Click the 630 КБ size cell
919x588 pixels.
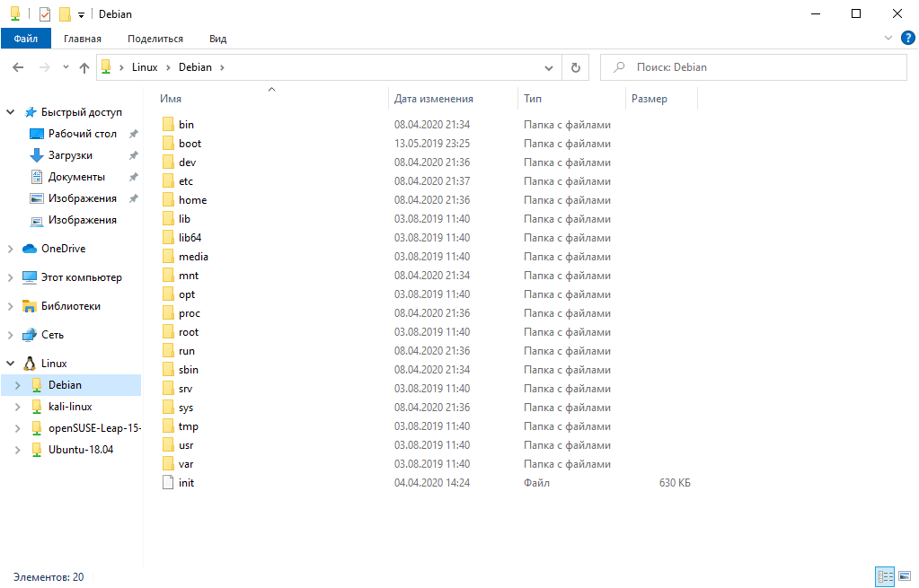click(x=675, y=483)
